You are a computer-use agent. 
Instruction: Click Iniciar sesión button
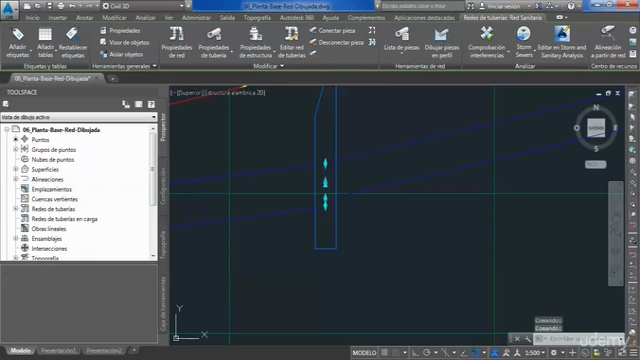[504, 6]
